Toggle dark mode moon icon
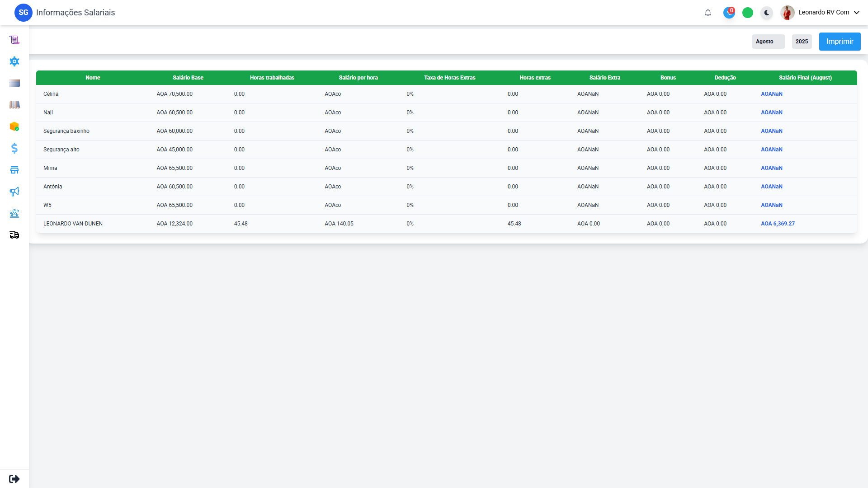Screen dimensions: 868x488 (x=767, y=13)
